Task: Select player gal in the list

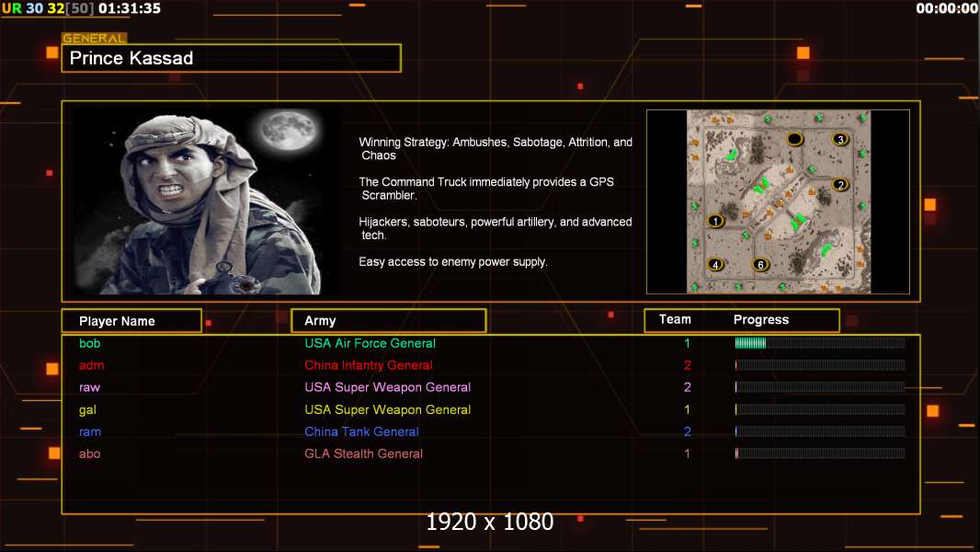Action: pyautogui.click(x=87, y=410)
